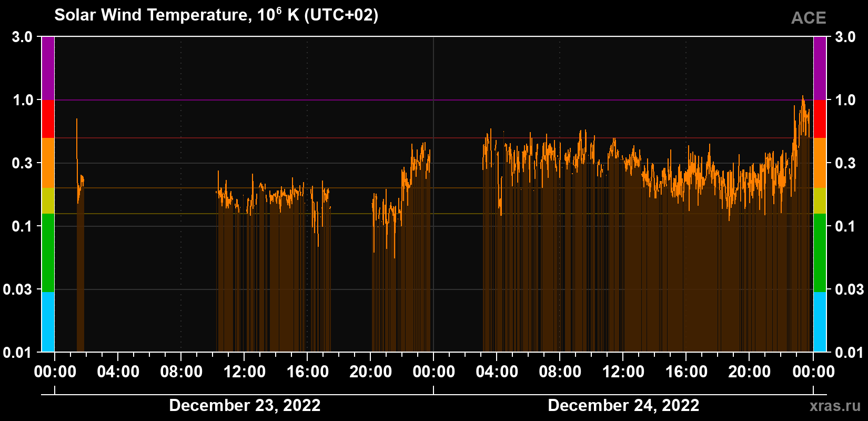This screenshot has width=868, height=421.
Task: Click the 'December 24, 2022' date label
Action: [x=623, y=406]
